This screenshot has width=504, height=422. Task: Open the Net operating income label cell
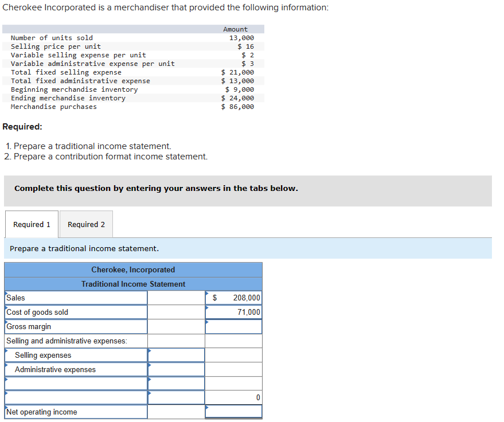click(76, 412)
